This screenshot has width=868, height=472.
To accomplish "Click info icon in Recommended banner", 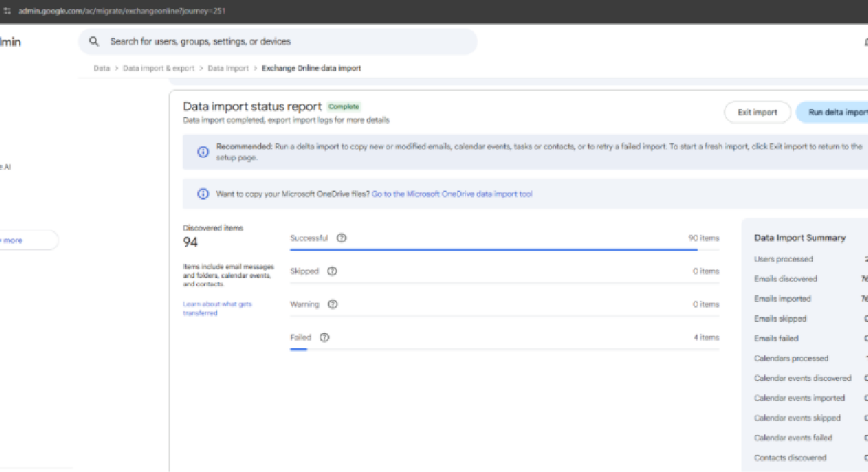I will tap(203, 152).
